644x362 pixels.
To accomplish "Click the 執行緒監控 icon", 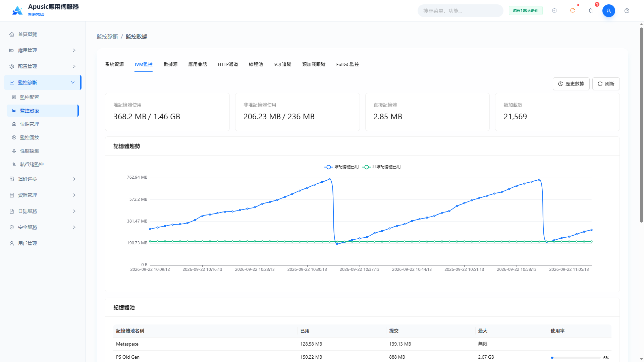I will [14, 164].
